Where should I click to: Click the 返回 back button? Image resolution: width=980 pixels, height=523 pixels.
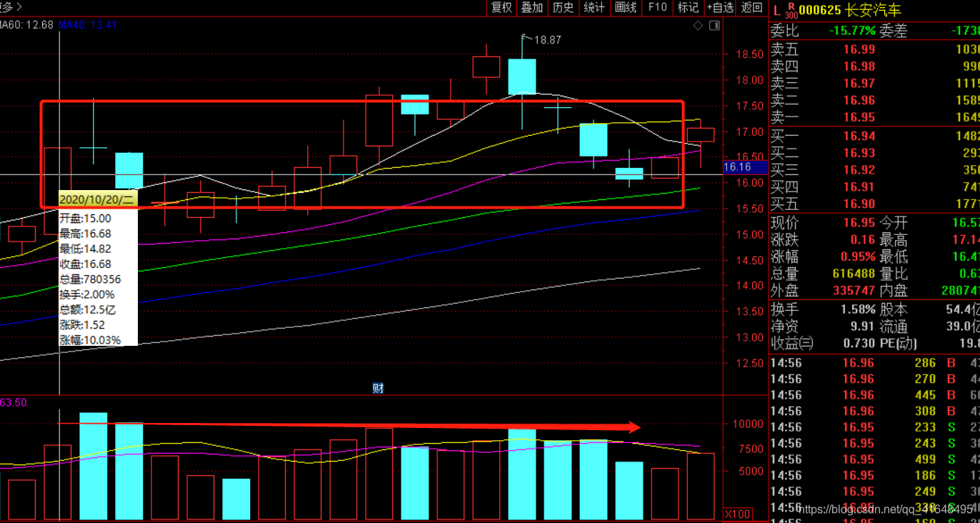[751, 7]
